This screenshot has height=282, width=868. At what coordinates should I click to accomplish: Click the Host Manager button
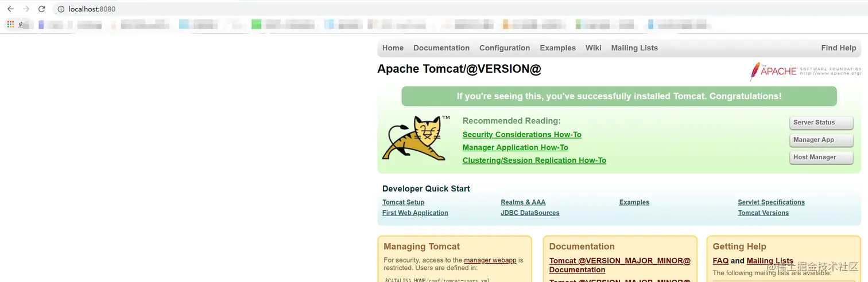pyautogui.click(x=821, y=157)
